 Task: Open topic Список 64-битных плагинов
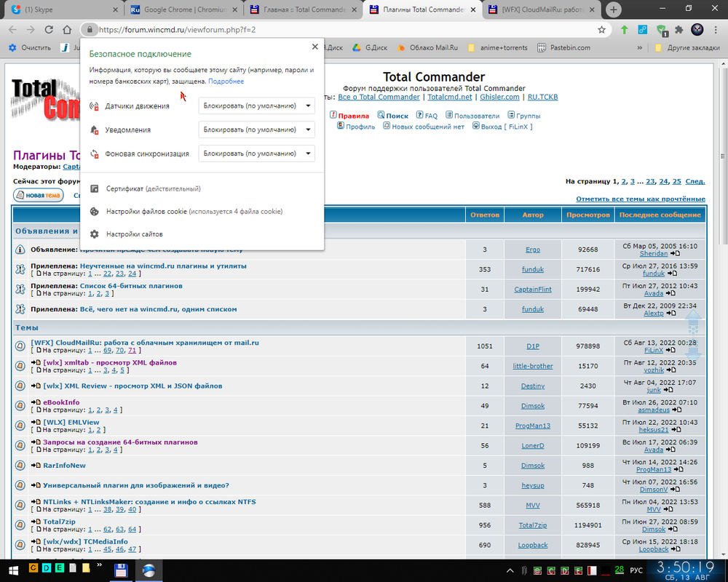pyautogui.click(x=131, y=286)
